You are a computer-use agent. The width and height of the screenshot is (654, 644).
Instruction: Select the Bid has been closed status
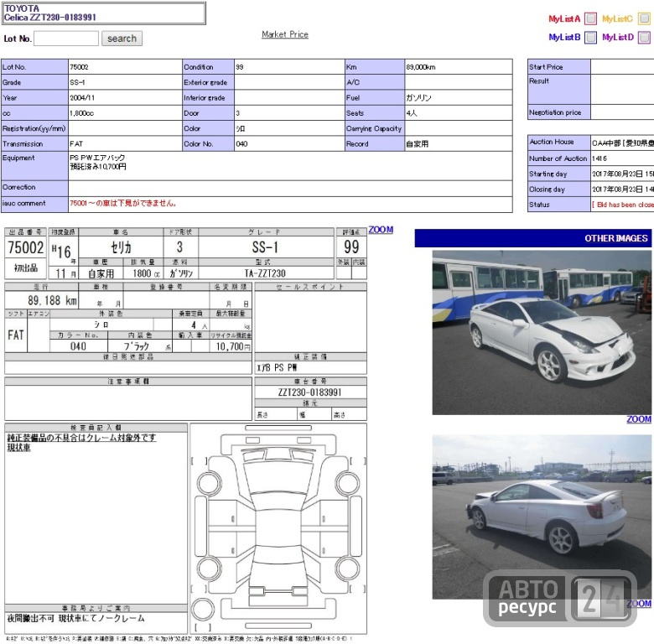tap(623, 205)
